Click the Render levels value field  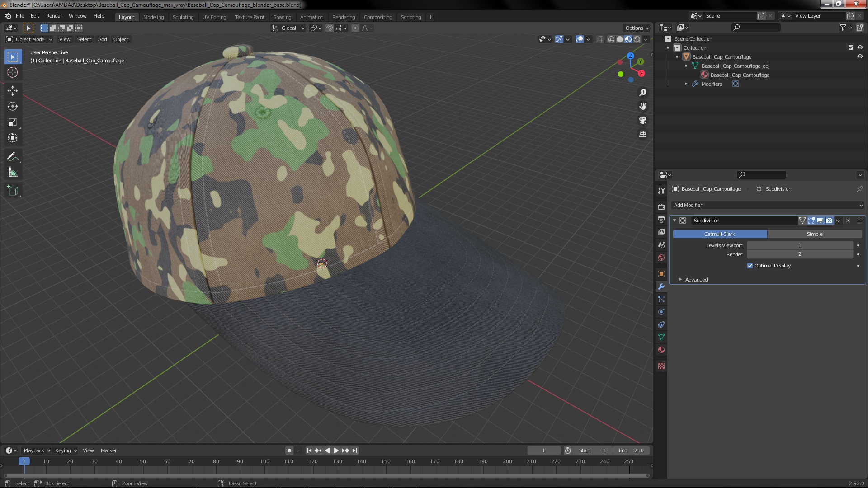(x=800, y=254)
